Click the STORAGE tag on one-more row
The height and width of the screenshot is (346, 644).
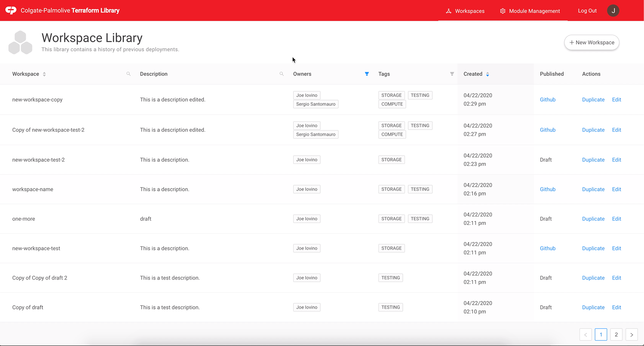(391, 219)
